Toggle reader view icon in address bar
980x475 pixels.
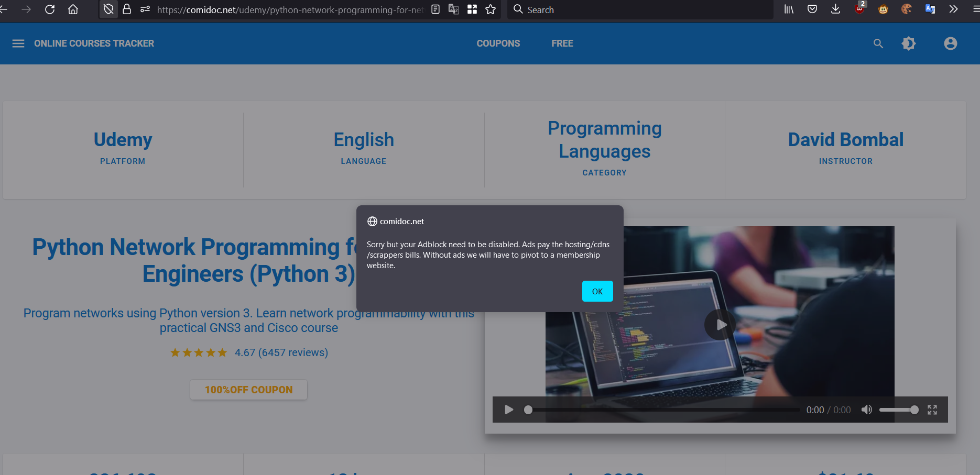[x=435, y=9]
